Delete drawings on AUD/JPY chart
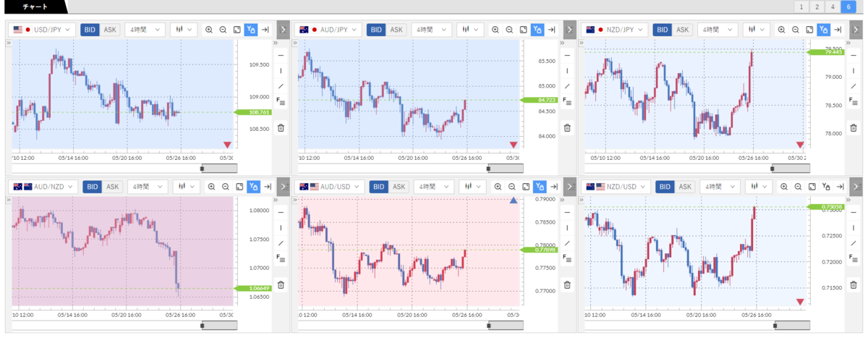This screenshot has height=338, width=868. point(567,128)
